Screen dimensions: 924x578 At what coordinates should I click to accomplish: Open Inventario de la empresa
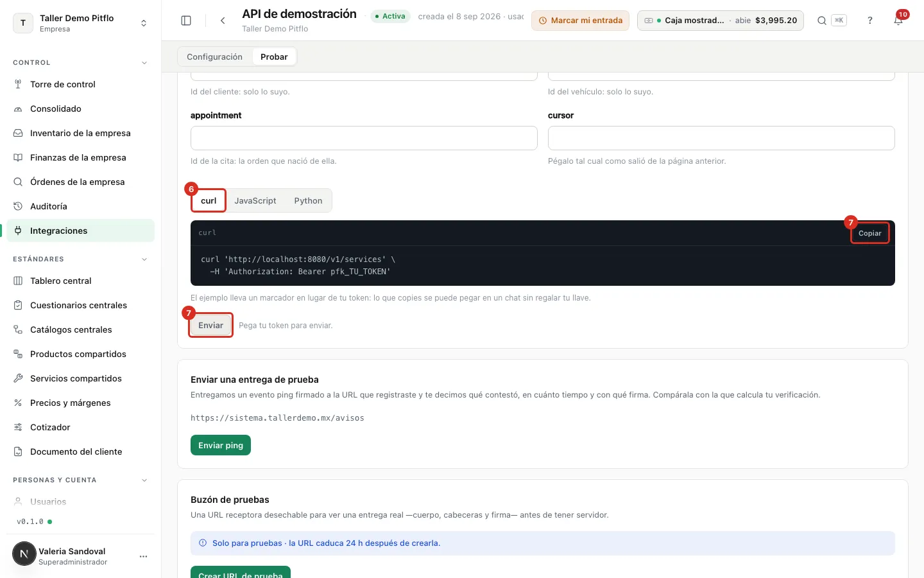click(80, 133)
